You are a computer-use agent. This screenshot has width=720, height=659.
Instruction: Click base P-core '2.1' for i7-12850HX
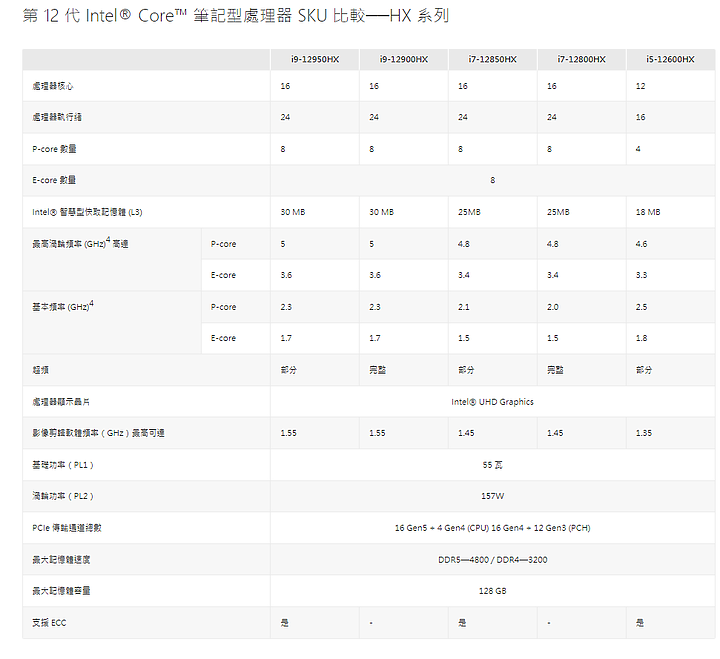pyautogui.click(x=464, y=307)
